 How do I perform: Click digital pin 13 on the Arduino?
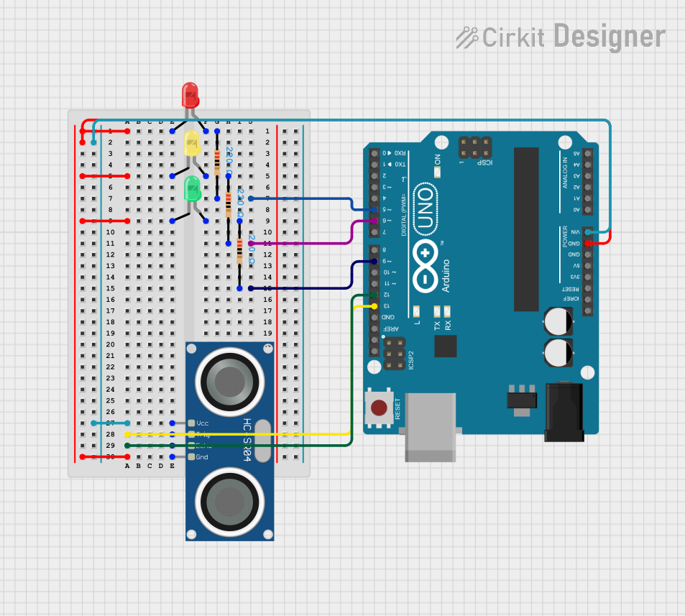pos(374,306)
